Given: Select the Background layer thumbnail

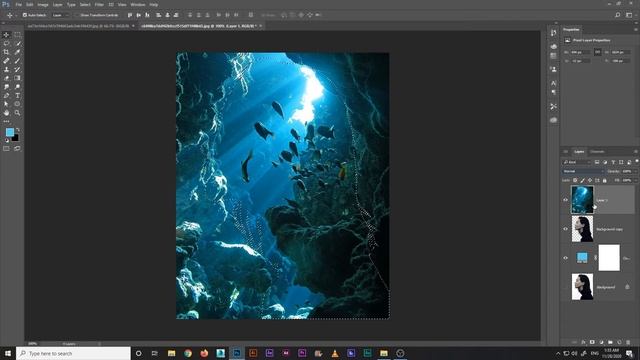Looking at the screenshot, I should click(582, 287).
